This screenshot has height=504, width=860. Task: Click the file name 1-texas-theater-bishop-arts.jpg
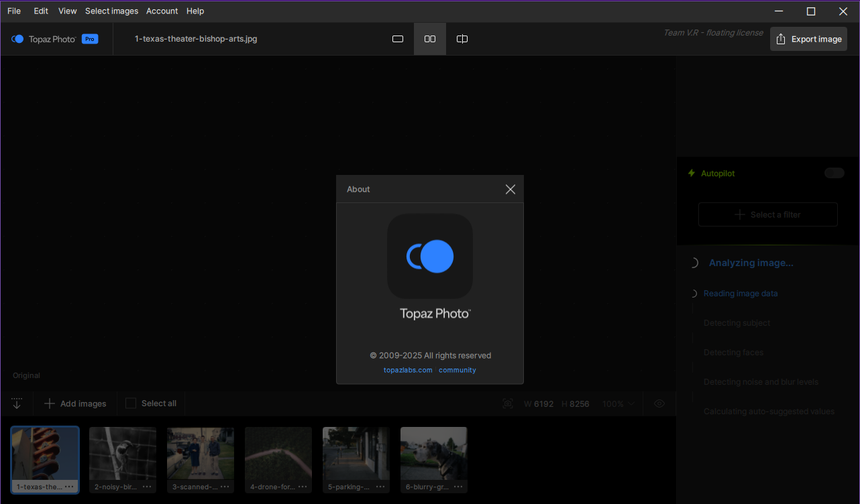coord(196,39)
